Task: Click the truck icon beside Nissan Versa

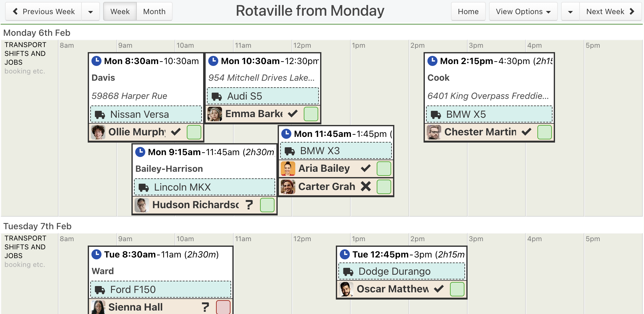Action: [x=100, y=115]
